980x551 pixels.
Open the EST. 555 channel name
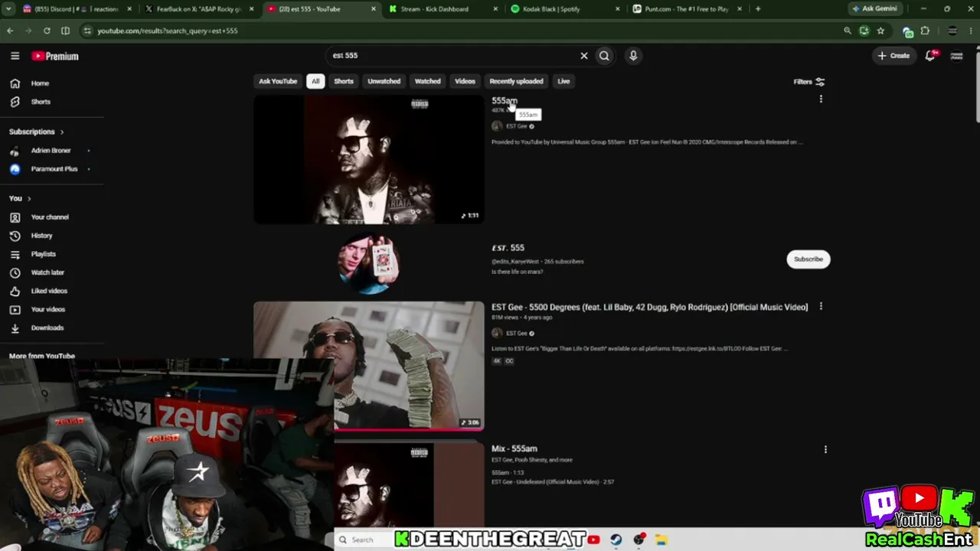click(x=508, y=248)
